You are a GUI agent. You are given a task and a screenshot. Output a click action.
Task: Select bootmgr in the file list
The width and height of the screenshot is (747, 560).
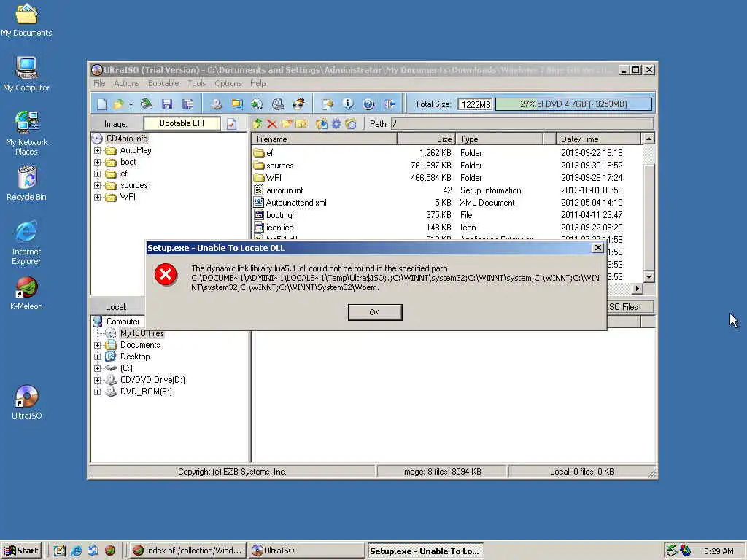point(446,215)
